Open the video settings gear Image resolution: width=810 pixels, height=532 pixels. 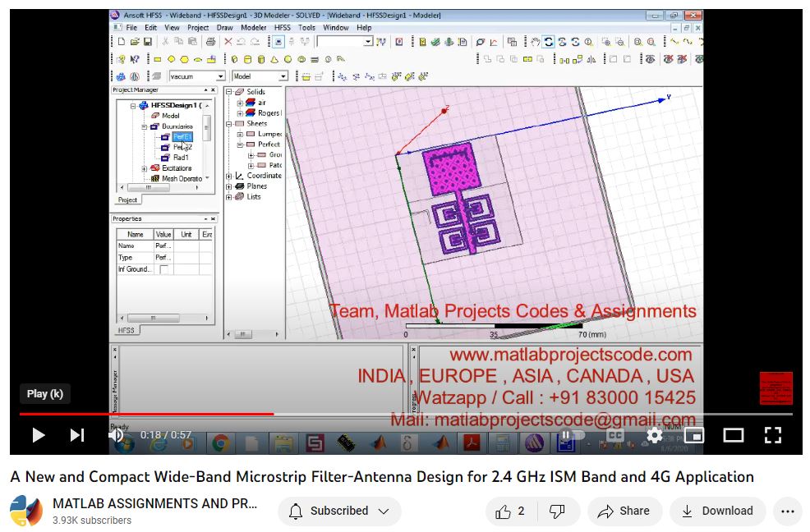pyautogui.click(x=654, y=435)
